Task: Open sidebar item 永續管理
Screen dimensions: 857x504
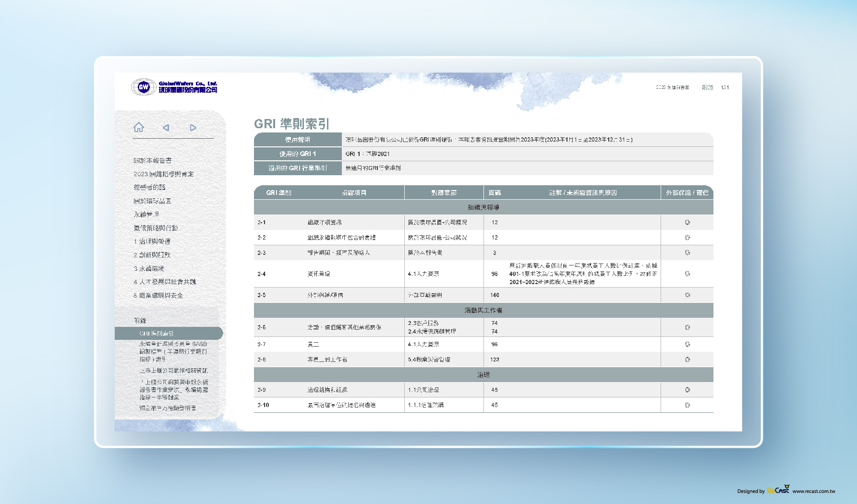Action: click(146, 215)
